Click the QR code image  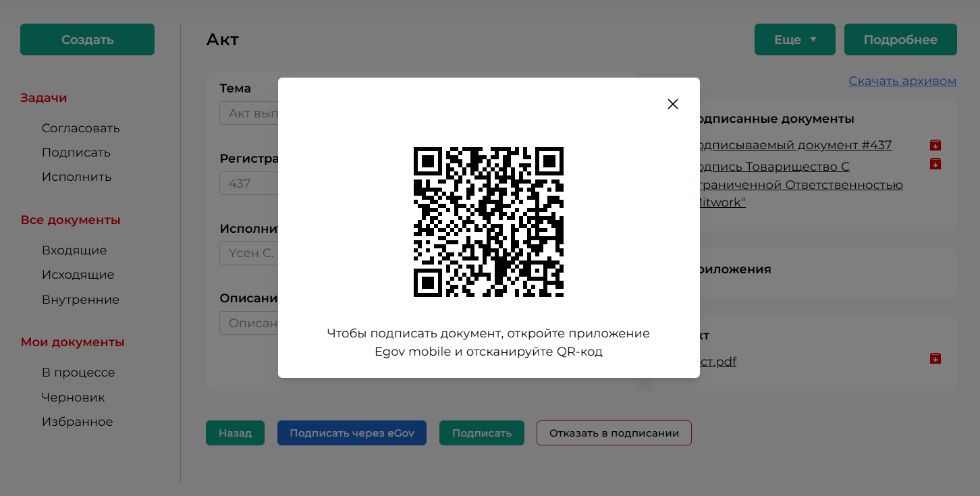(488, 222)
